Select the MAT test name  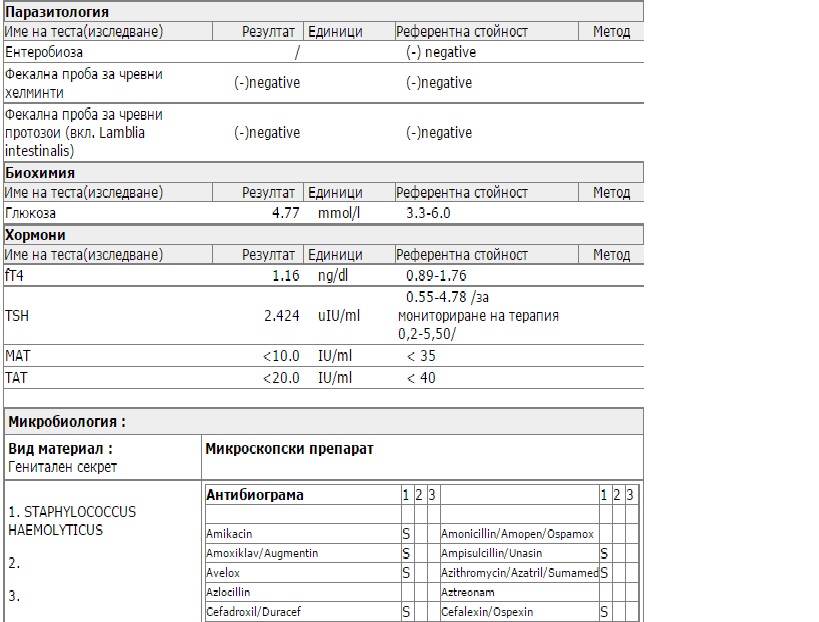point(18,356)
